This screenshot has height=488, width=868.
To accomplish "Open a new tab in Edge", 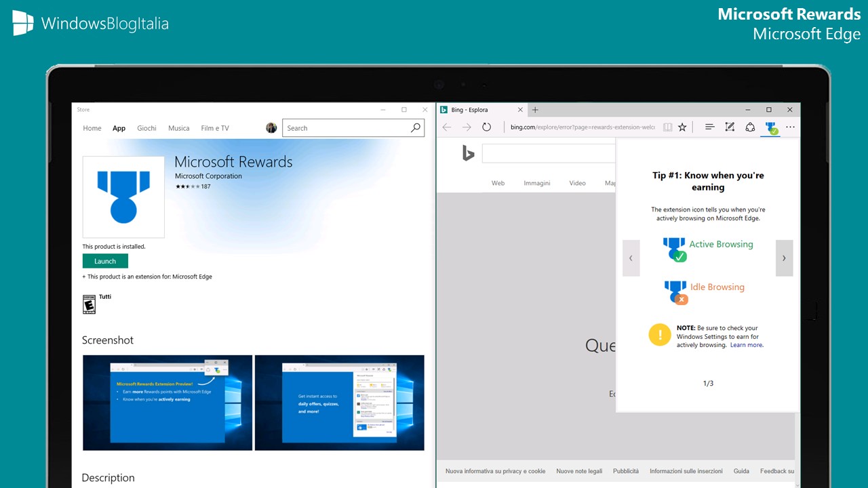I will click(535, 110).
